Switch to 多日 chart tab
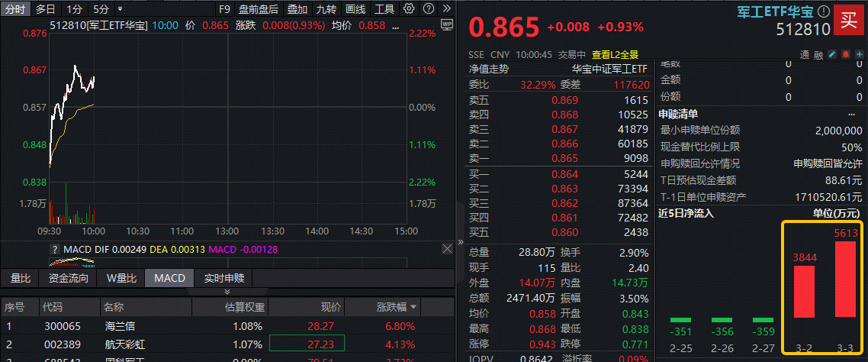The image size is (868, 362). [45, 9]
